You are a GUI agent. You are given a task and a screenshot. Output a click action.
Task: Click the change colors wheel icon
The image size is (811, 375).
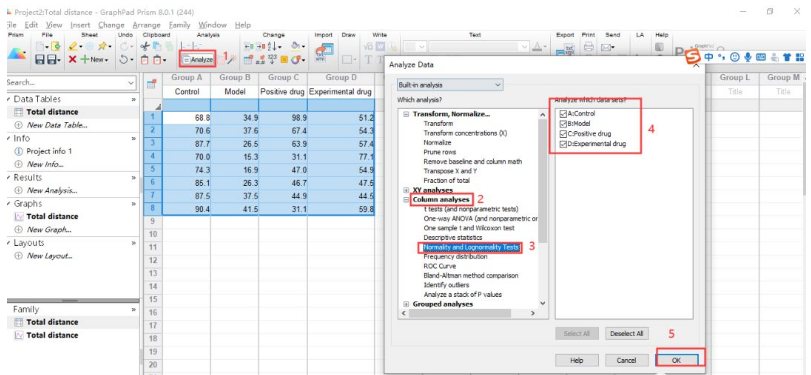click(295, 60)
